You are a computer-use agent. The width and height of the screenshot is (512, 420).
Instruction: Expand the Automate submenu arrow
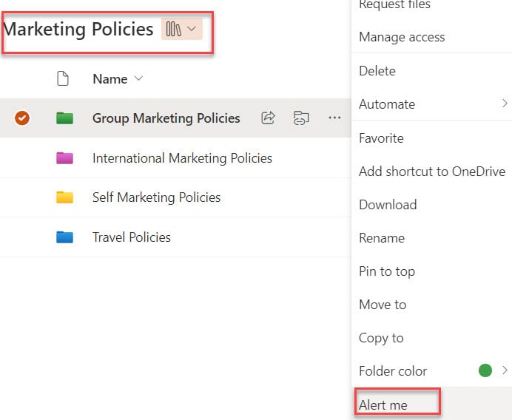[x=505, y=104]
